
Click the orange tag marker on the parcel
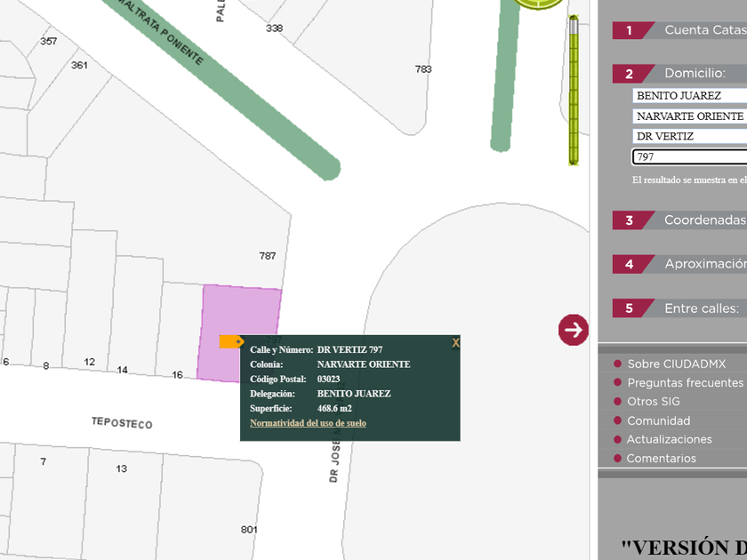pos(230,341)
